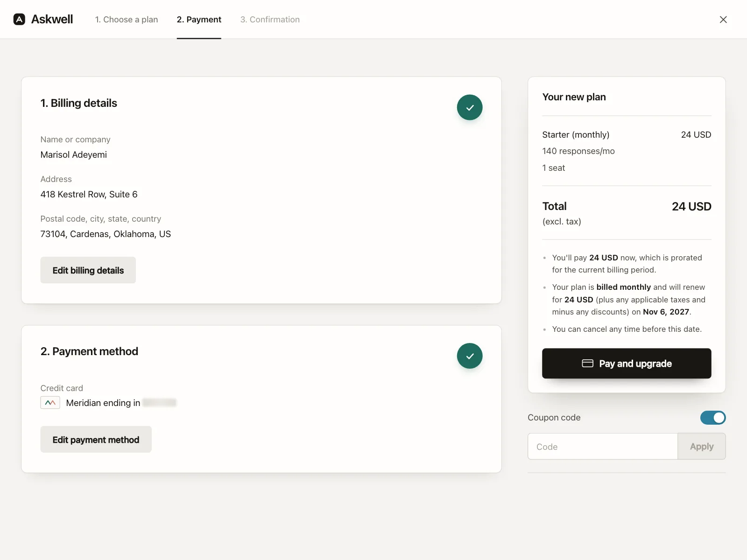747x560 pixels.
Task: Click the Askwell brand name
Action: tap(52, 19)
